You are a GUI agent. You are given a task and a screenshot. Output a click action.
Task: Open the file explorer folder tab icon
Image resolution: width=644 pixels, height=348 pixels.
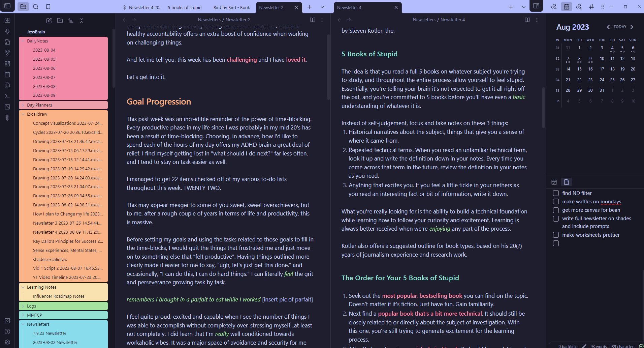point(23,7)
